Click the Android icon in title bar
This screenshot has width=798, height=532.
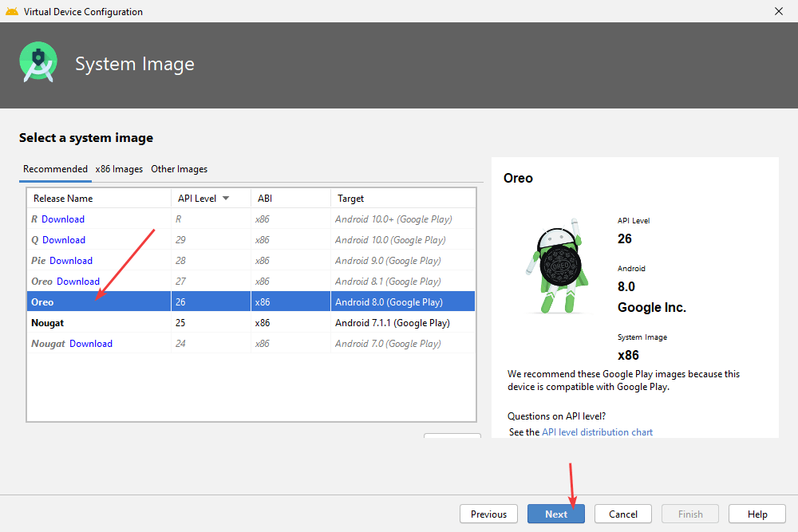(x=11, y=11)
